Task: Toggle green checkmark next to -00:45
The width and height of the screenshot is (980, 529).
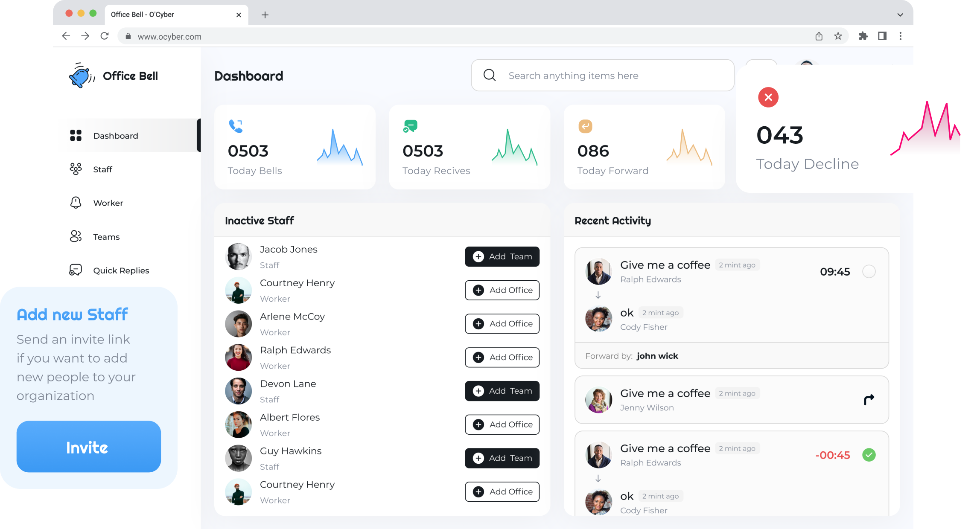Action: [869, 455]
